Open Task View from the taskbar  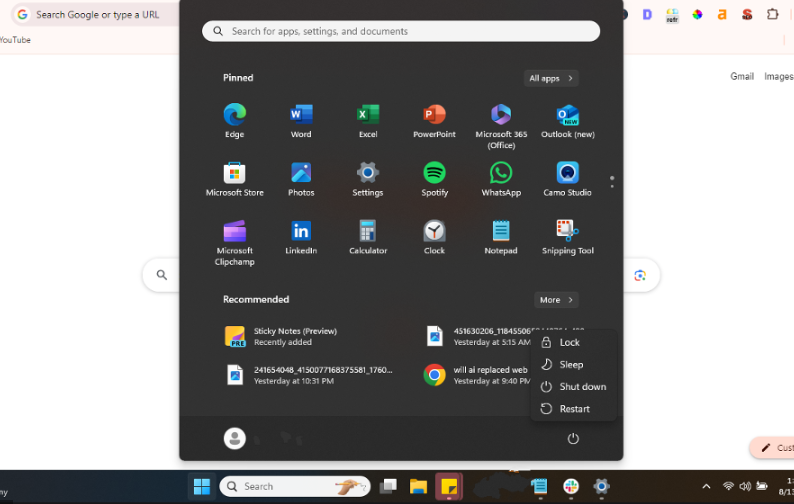388,486
